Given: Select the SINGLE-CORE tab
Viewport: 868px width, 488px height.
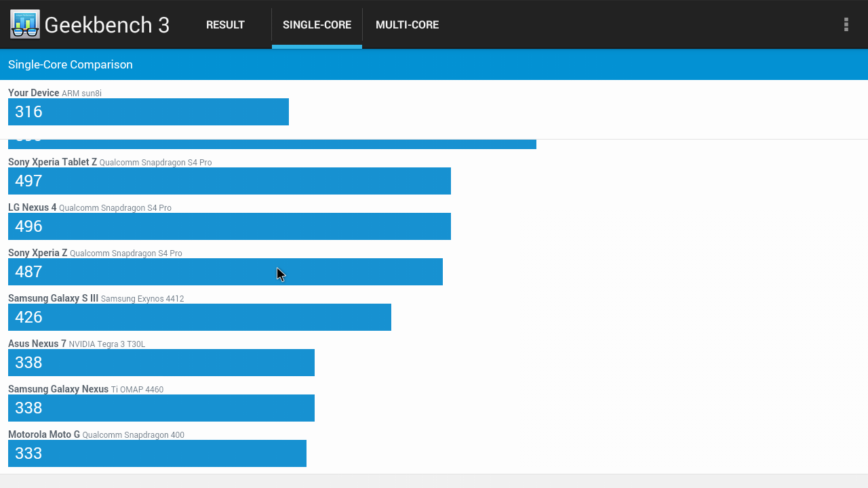Looking at the screenshot, I should (x=317, y=24).
